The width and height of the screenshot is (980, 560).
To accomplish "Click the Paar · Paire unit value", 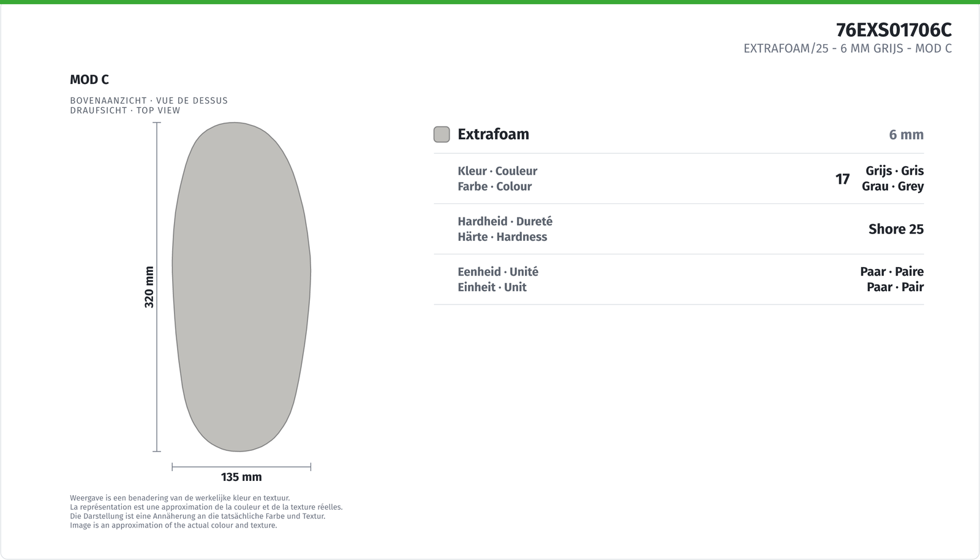I will tap(892, 271).
